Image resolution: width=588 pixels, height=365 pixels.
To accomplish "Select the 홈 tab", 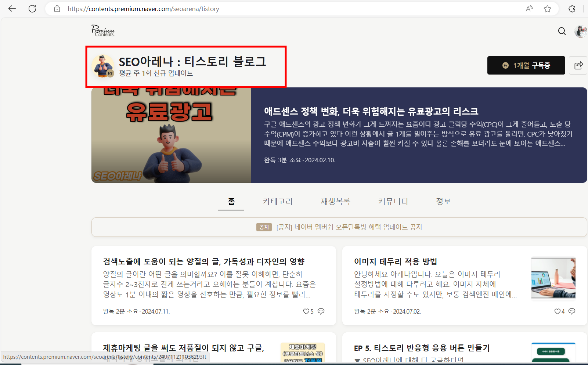I will coord(231,201).
